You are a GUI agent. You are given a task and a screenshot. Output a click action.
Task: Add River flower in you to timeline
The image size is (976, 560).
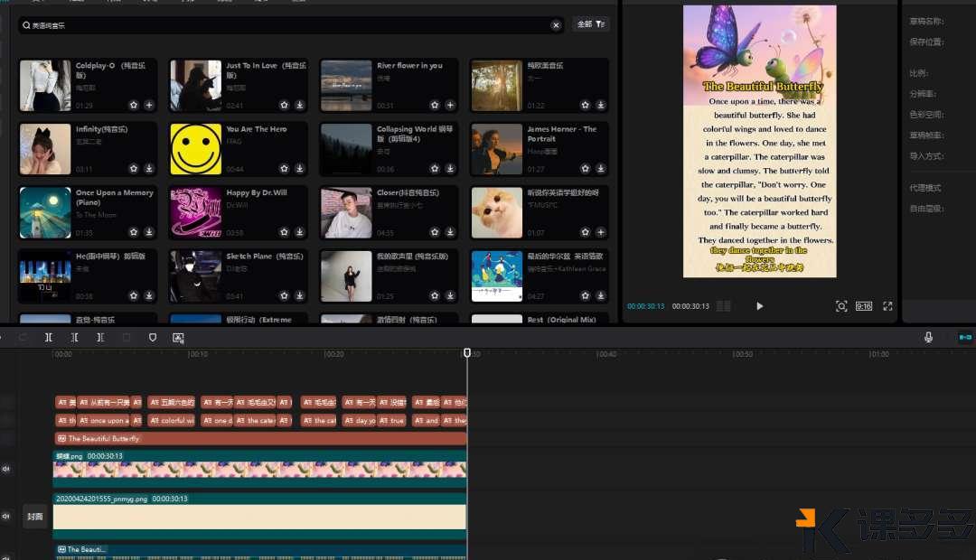(450, 105)
